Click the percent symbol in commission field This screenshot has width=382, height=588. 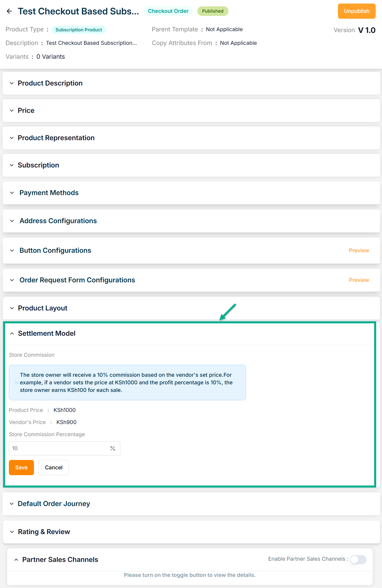(113, 448)
